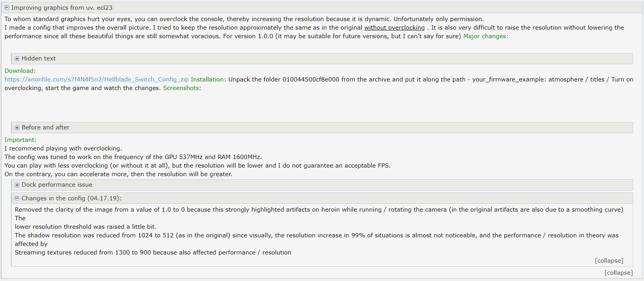
Task: Click the green 'Major changes:' heading
Action: [486, 36]
